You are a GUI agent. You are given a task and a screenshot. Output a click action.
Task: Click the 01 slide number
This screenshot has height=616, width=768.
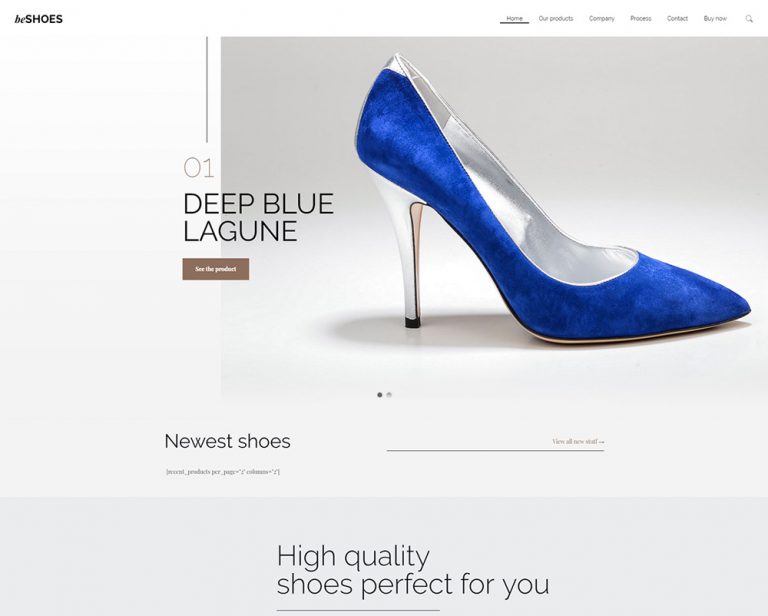198,168
